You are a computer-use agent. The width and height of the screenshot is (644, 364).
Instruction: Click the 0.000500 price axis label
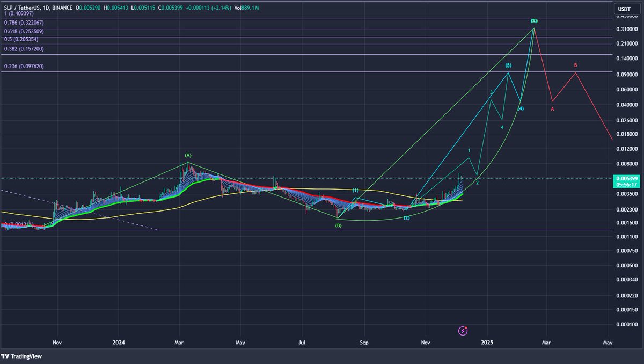626,265
